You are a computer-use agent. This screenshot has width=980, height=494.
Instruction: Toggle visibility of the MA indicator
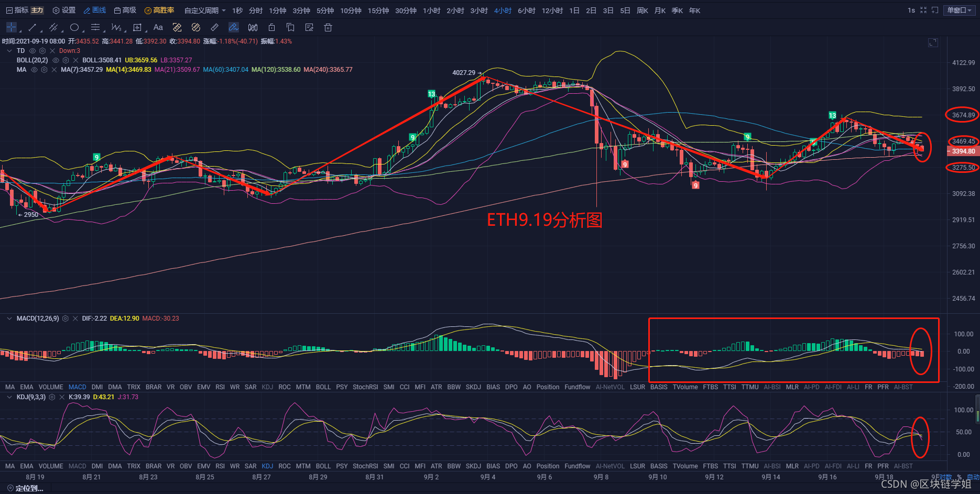[34, 70]
